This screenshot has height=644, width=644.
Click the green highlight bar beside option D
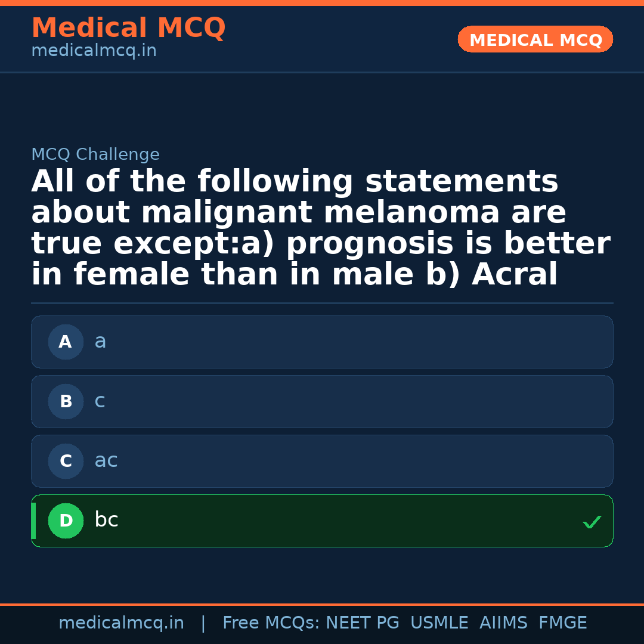pyautogui.click(x=33, y=521)
